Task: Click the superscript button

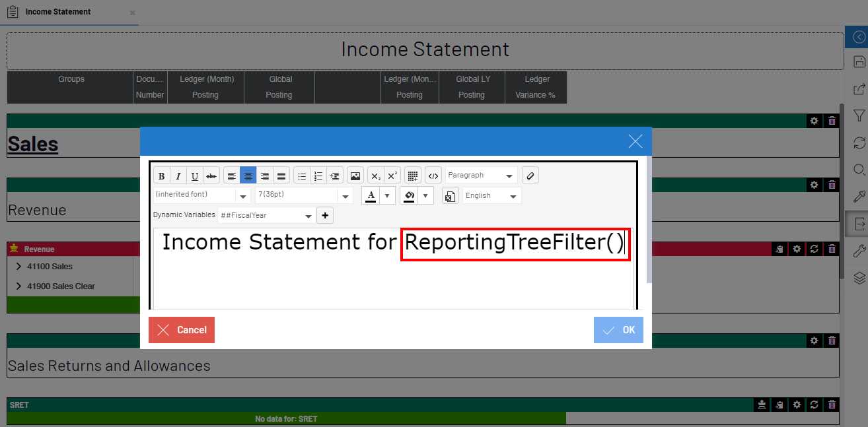Action: coord(392,176)
